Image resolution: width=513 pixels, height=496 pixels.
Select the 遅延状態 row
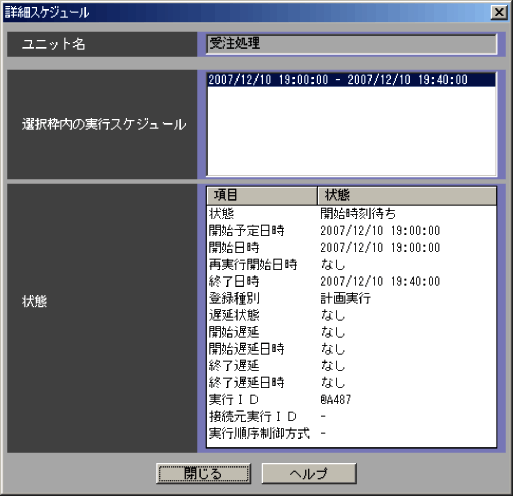coord(351,315)
